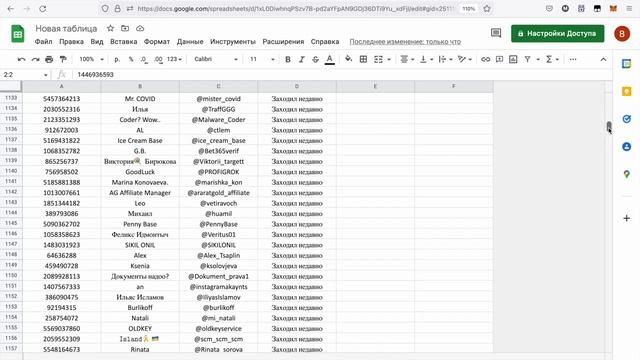Image resolution: width=640 pixels, height=360 pixels.
Task: Click the 'Последнее изменение: только что' link
Action: click(x=405, y=42)
